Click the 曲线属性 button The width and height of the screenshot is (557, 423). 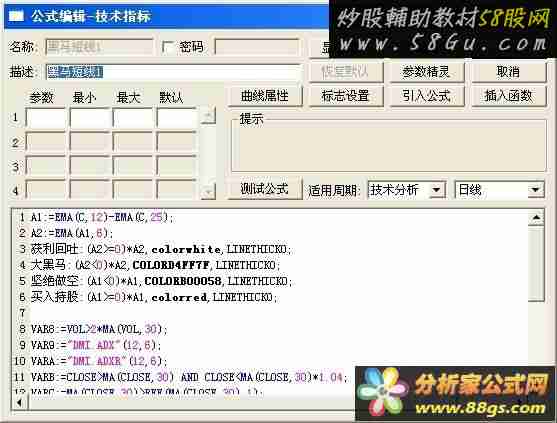pos(265,96)
